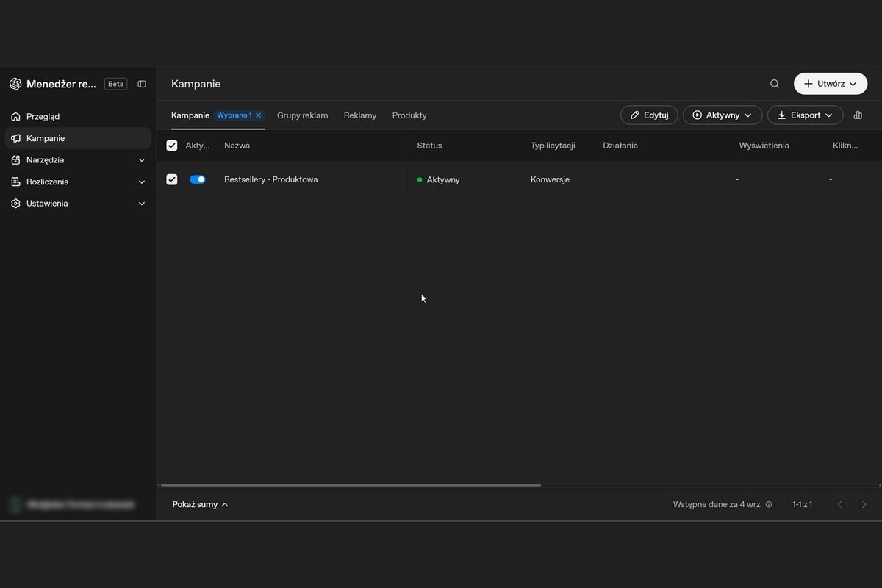Click the Wyświetlenia column header
The height and width of the screenshot is (588, 882).
click(x=764, y=146)
